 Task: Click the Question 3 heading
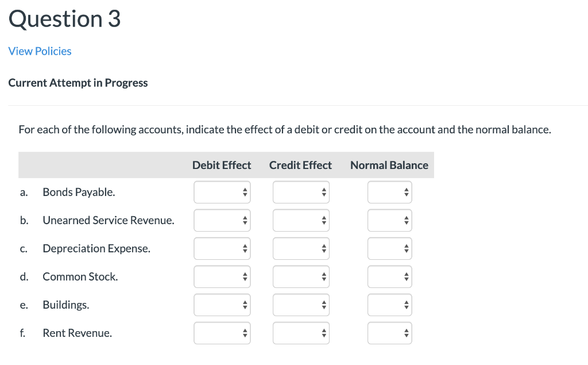tap(64, 19)
